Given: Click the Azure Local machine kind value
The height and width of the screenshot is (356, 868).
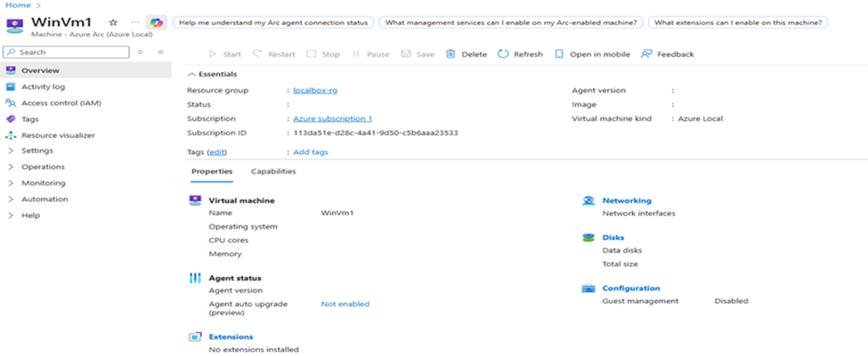Looking at the screenshot, I should click(701, 118).
